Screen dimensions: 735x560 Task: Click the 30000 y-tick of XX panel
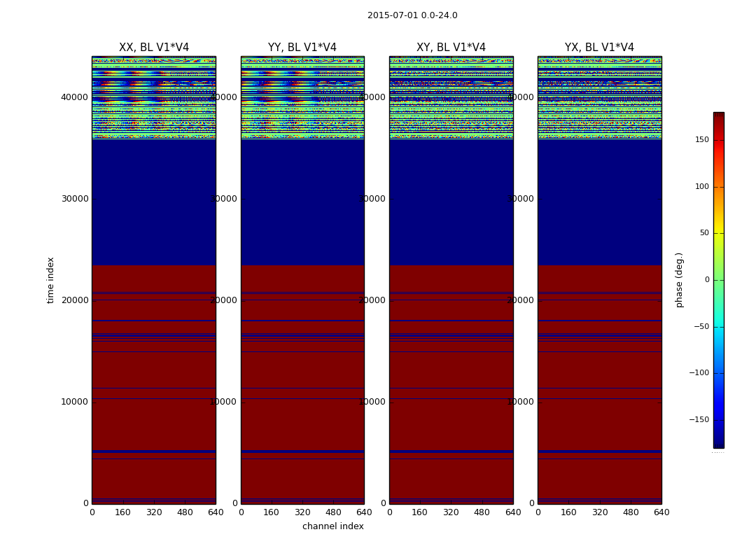[75, 199]
